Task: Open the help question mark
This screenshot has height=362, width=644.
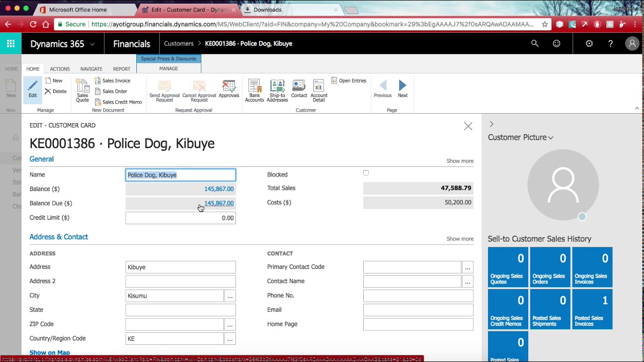Action: 610,44
